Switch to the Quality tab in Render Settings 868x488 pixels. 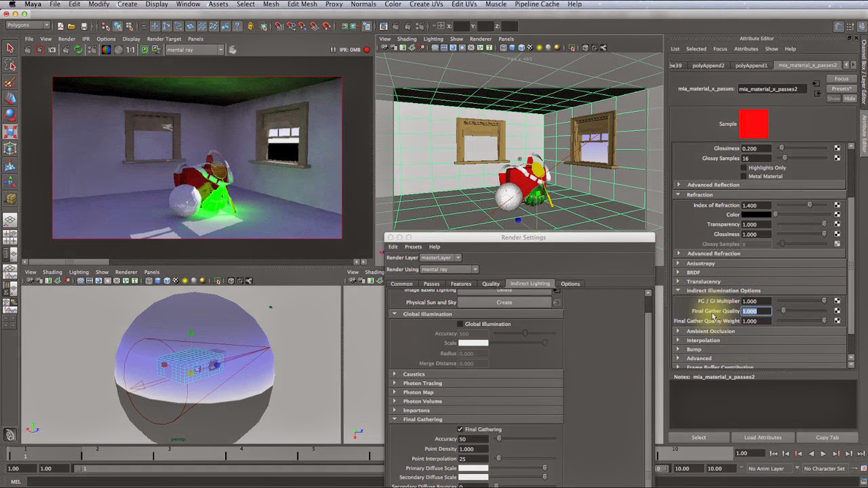490,283
